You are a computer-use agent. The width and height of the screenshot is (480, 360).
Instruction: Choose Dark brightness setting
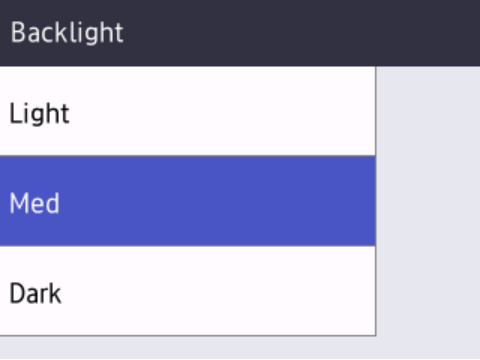[188, 291]
